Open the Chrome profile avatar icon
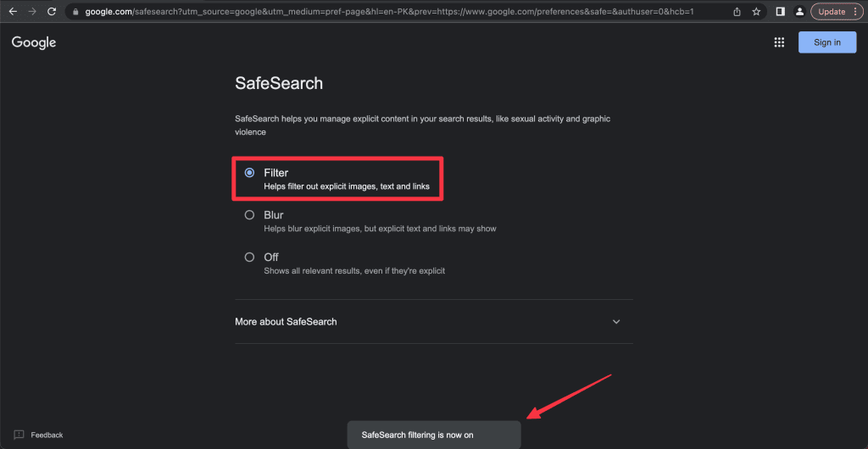 point(799,11)
